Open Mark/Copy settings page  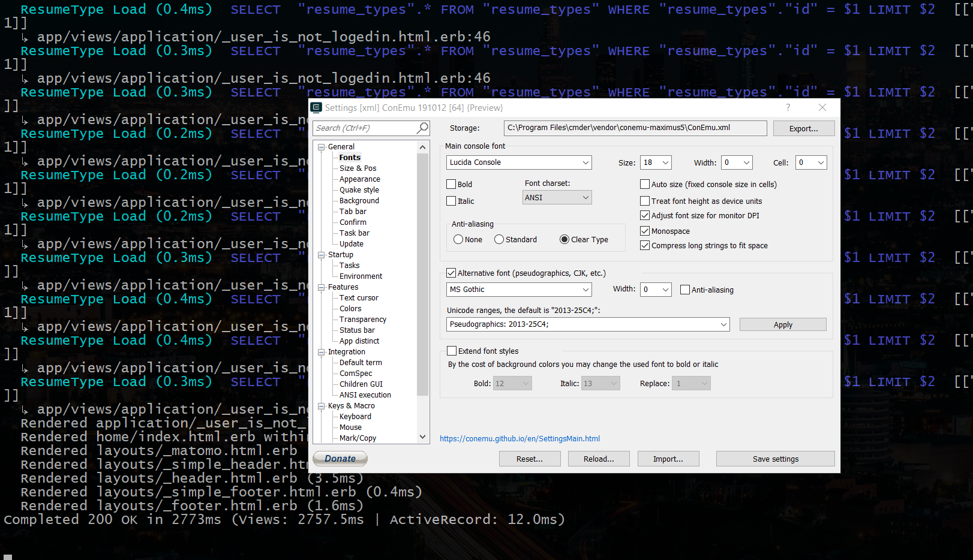click(x=358, y=438)
